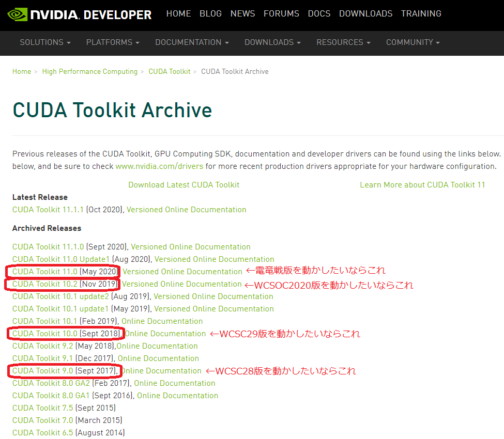Click the NVIDIA eye logo icon
Viewport: 504px width, 439px height.
click(18, 15)
